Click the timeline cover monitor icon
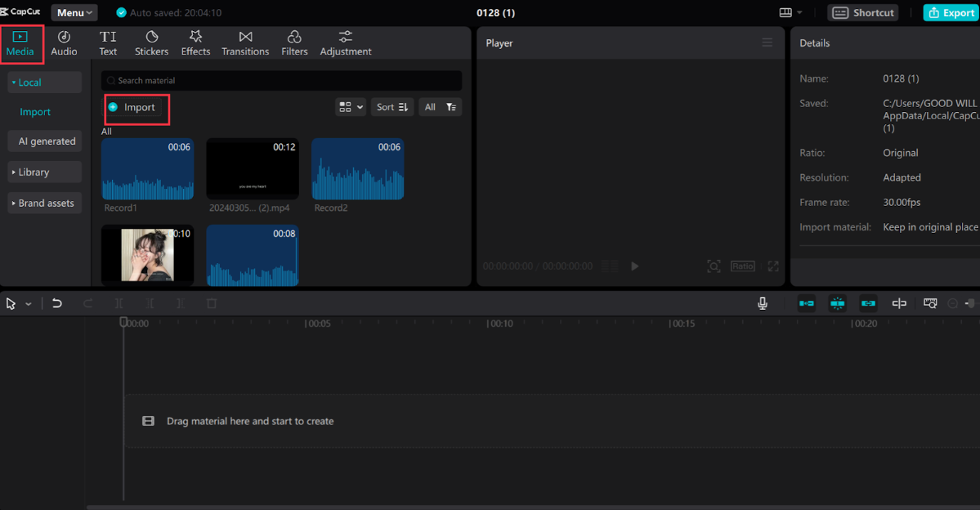 [x=930, y=304]
